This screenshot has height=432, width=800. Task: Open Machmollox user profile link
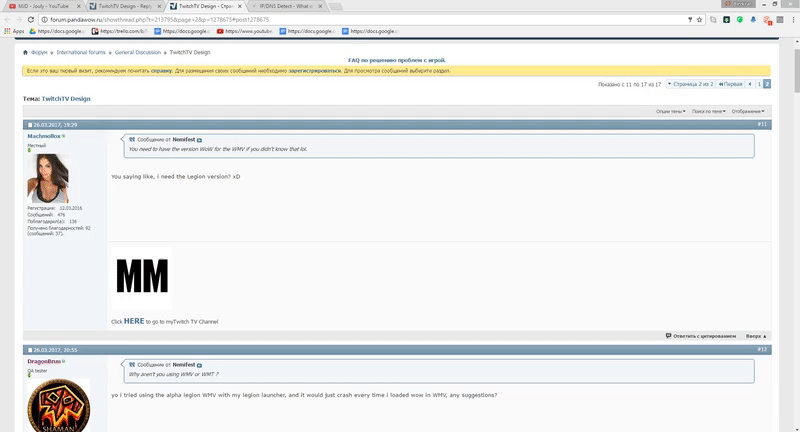coord(44,136)
